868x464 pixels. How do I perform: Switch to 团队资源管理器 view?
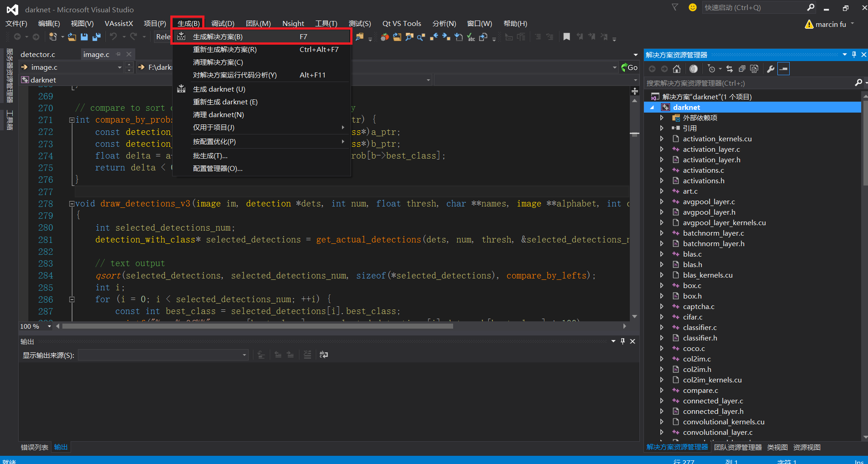[737, 447]
